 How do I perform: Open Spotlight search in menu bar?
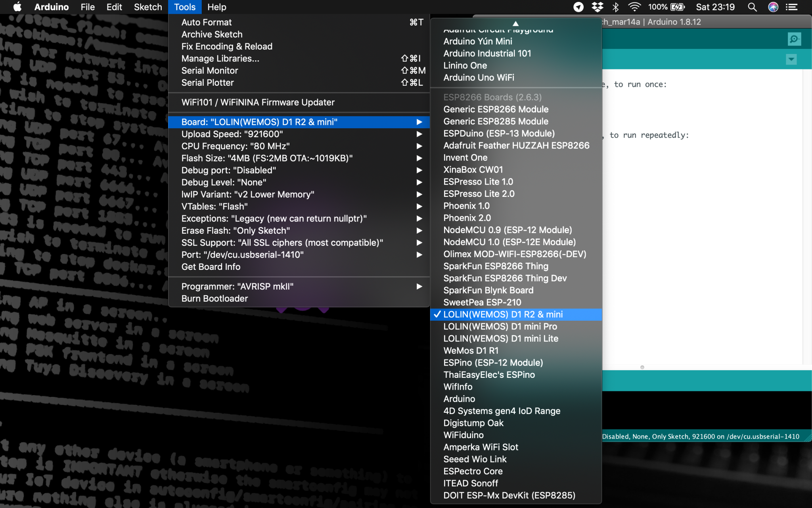point(752,7)
